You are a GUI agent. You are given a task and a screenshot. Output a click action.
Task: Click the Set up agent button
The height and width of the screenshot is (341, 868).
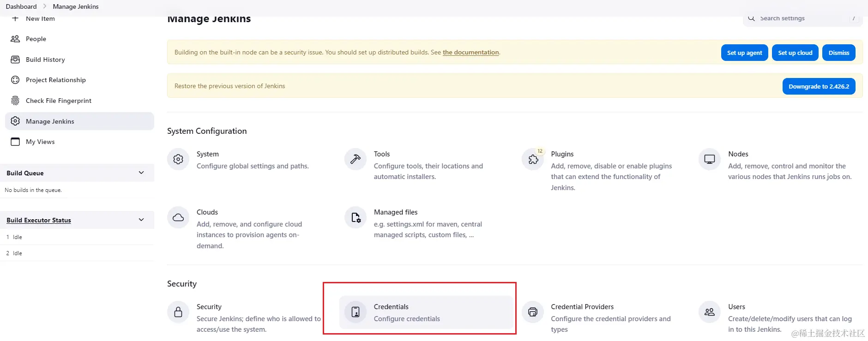click(744, 53)
